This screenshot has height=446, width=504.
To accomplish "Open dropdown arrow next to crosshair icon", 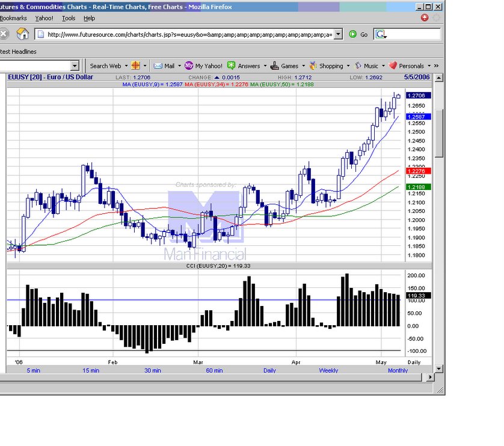I will (145, 66).
